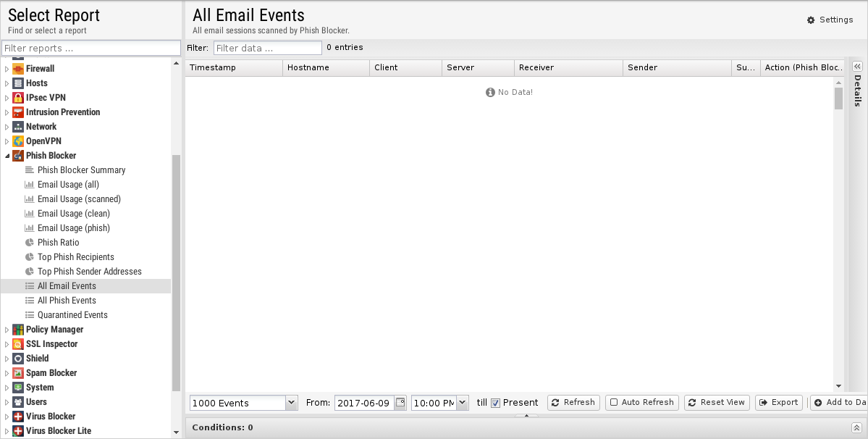Click the IPsec VPN lock icon

coord(17,97)
